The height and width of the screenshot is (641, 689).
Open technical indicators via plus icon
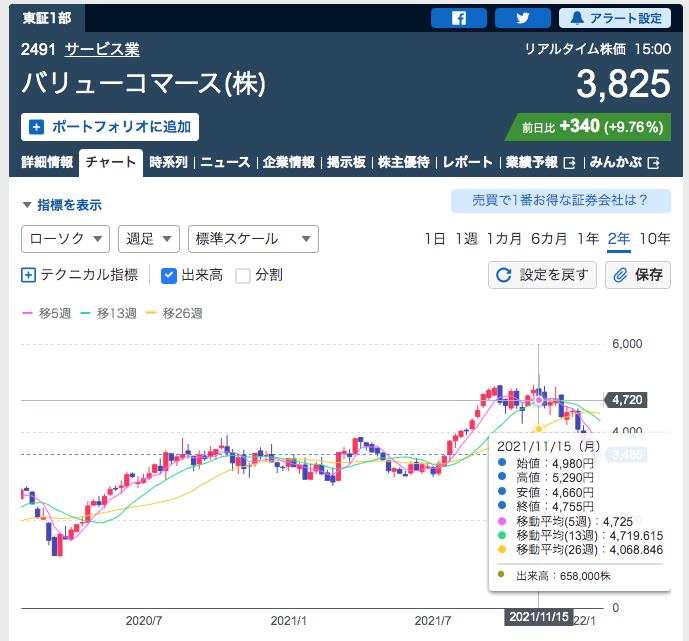point(28,275)
